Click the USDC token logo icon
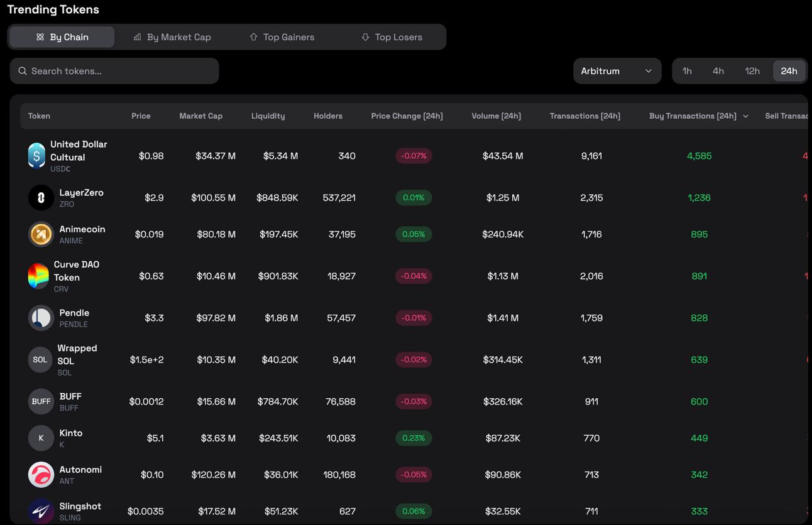The image size is (812, 525). point(36,156)
